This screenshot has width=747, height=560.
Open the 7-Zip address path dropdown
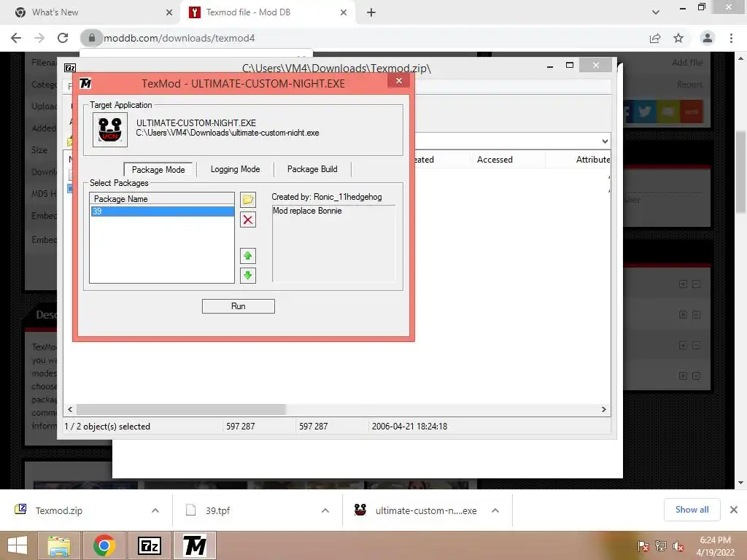pos(605,141)
